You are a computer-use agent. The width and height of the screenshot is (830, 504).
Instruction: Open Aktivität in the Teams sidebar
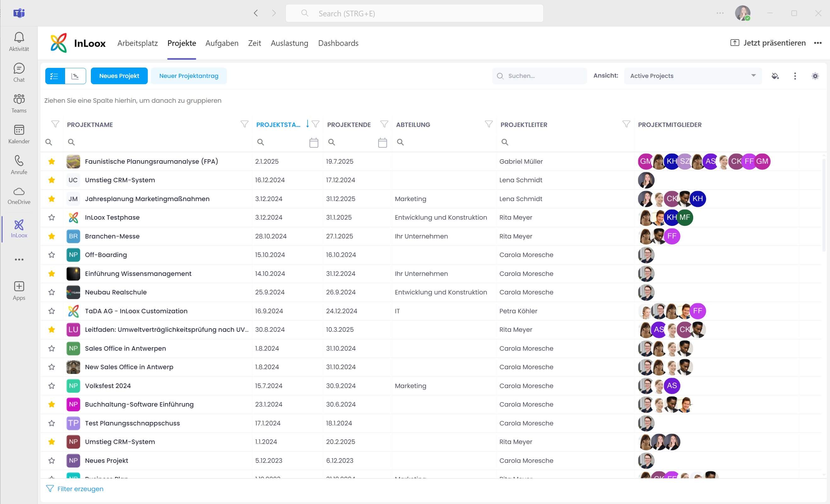point(19,42)
